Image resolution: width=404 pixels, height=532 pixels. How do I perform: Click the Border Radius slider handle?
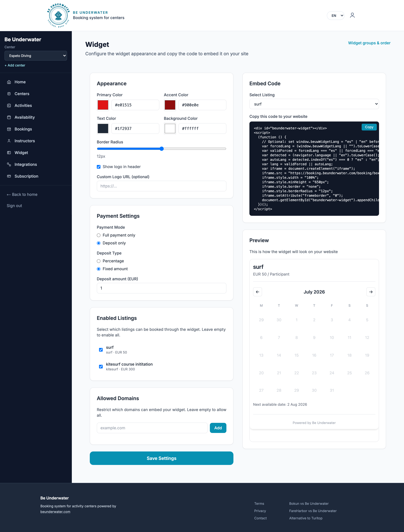pos(162,149)
